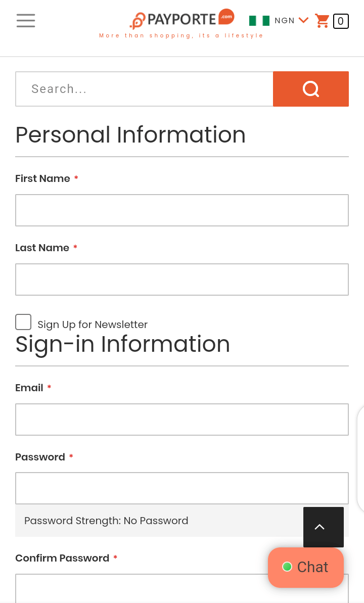Click the green online status dot in Chat
Viewport: 364px width, 603px height.
click(x=287, y=567)
